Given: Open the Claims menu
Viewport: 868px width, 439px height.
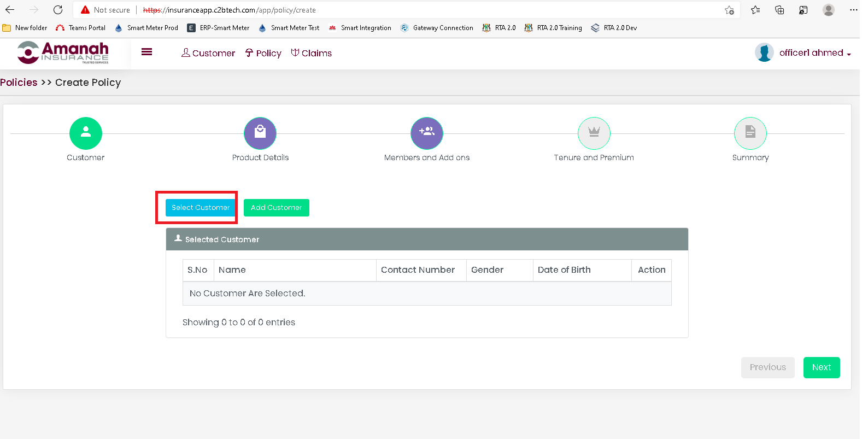Looking at the screenshot, I should [312, 53].
